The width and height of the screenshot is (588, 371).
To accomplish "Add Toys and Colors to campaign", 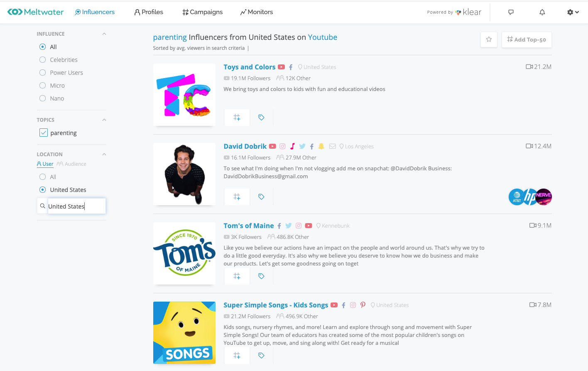I will 237,117.
